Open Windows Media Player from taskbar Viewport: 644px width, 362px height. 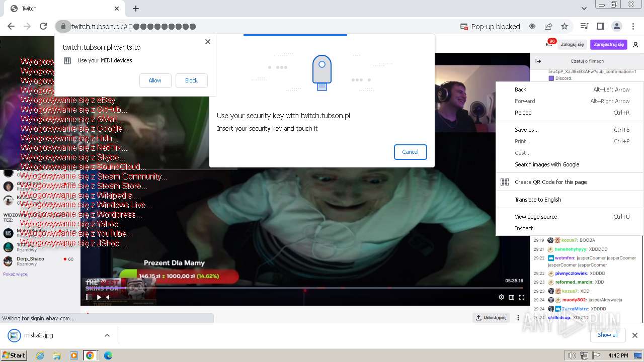click(73, 355)
